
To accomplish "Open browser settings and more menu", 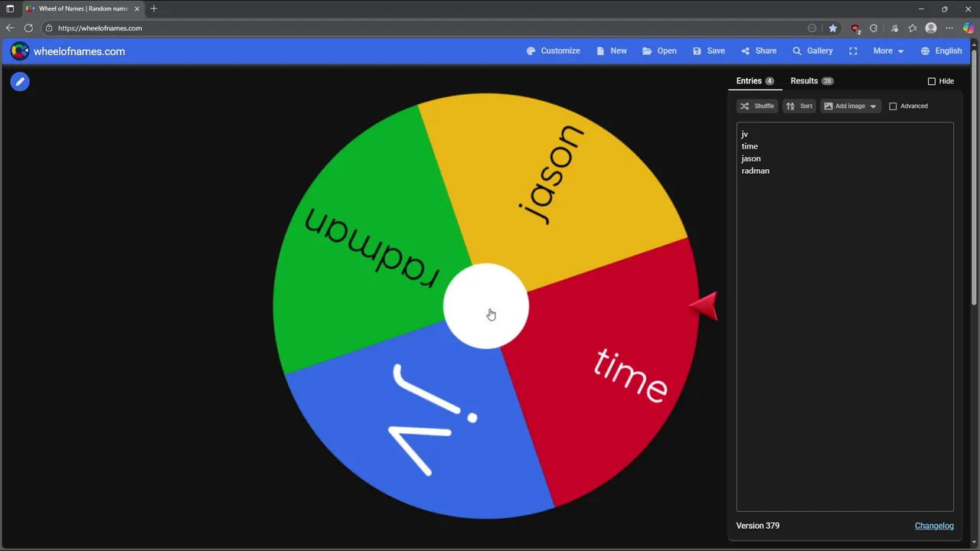I will pos(949,28).
